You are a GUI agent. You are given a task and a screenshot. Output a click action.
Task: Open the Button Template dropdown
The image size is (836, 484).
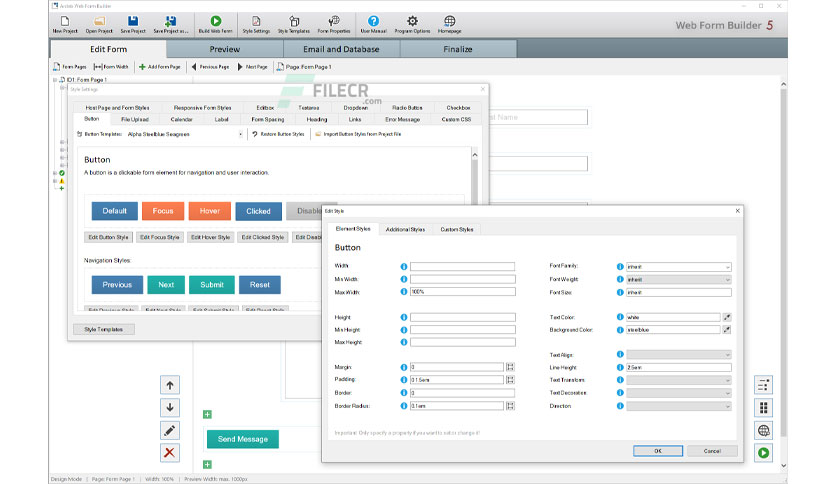(x=240, y=134)
